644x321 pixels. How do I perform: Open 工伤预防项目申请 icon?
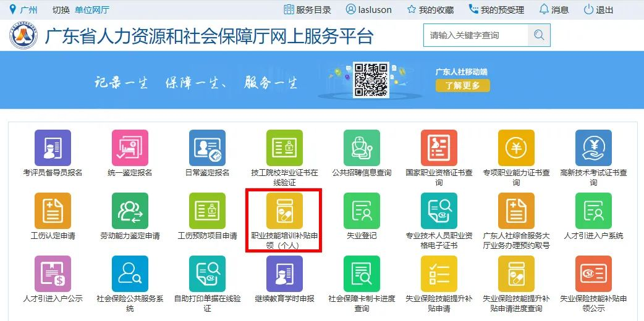coord(207,211)
